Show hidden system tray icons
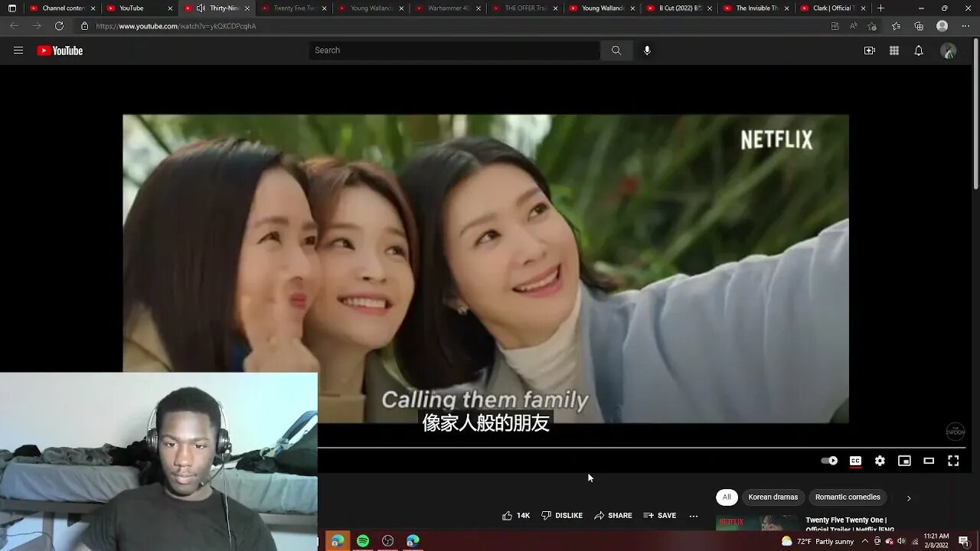Viewport: 980px width, 551px height. click(x=864, y=541)
